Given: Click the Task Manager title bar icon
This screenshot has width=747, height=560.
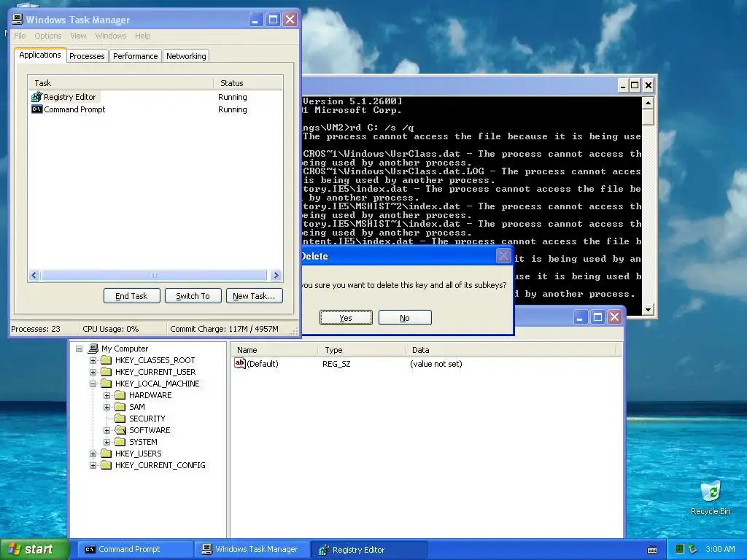Looking at the screenshot, I should (18, 20).
